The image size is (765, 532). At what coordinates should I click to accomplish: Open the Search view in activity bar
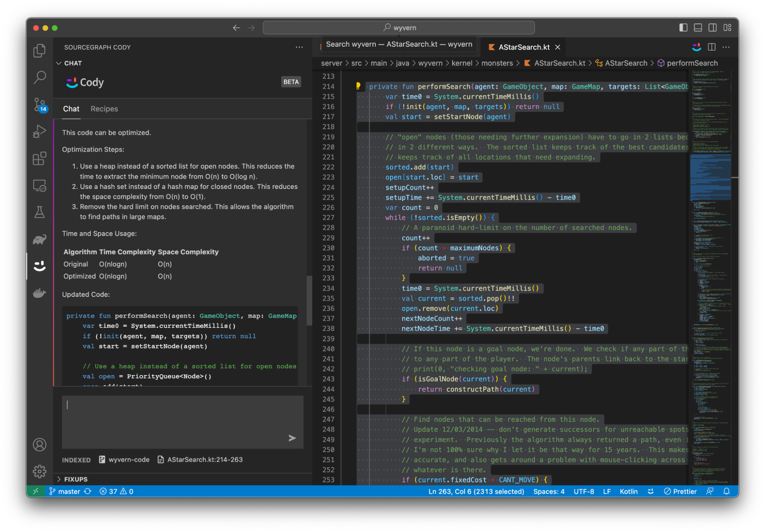(x=39, y=78)
